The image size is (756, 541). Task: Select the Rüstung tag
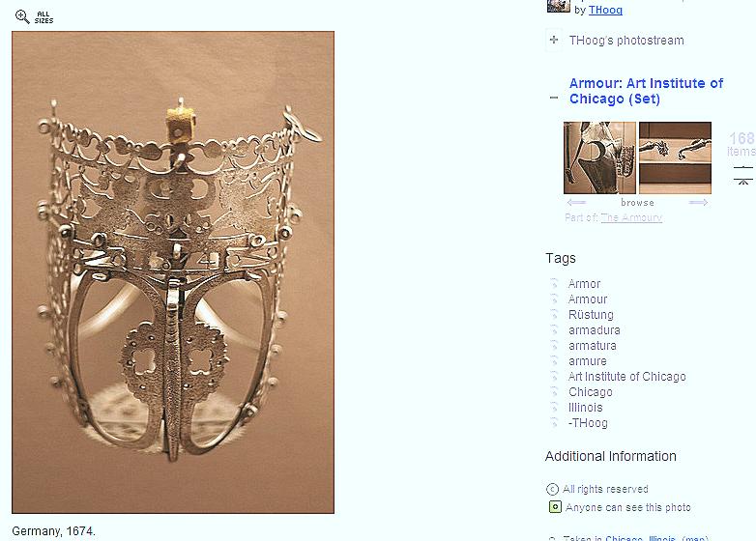pos(591,315)
